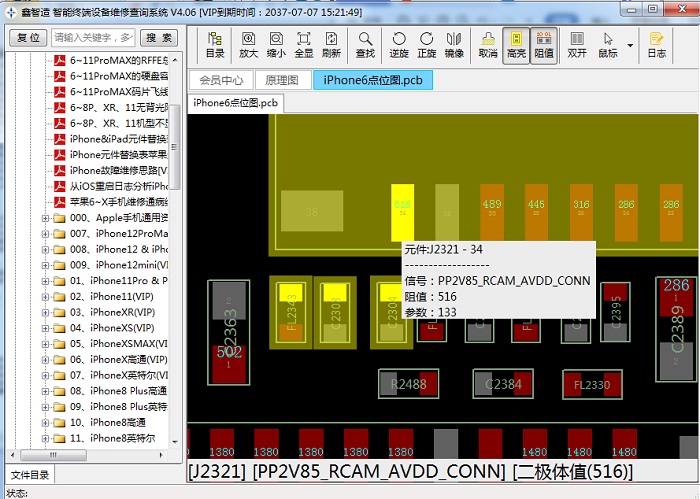
Task: Switch to the 会员中心 tab
Action: click(x=221, y=80)
